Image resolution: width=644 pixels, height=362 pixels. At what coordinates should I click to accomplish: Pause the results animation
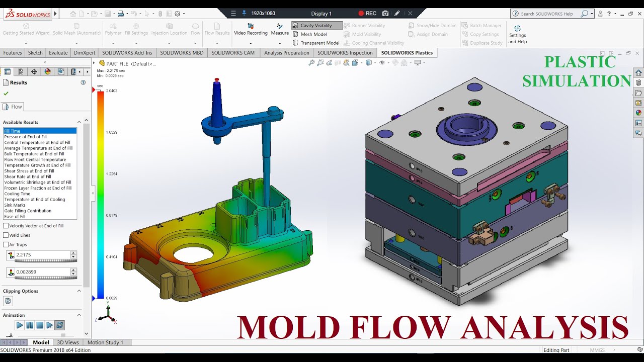pyautogui.click(x=29, y=325)
